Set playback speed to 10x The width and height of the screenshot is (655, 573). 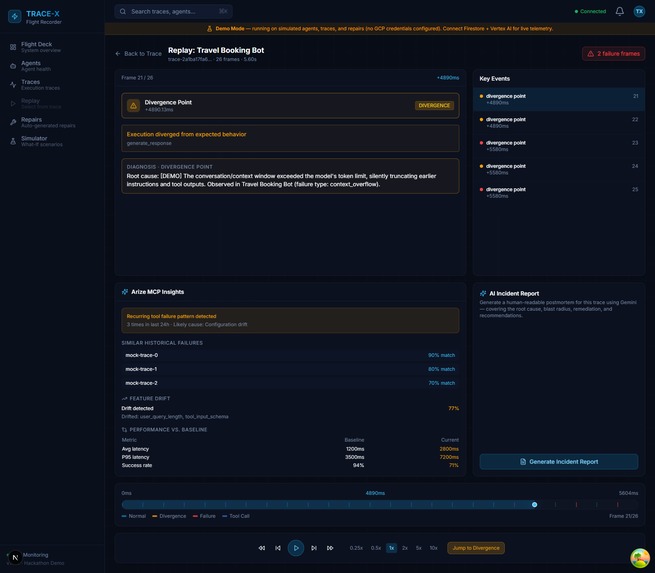pyautogui.click(x=434, y=548)
